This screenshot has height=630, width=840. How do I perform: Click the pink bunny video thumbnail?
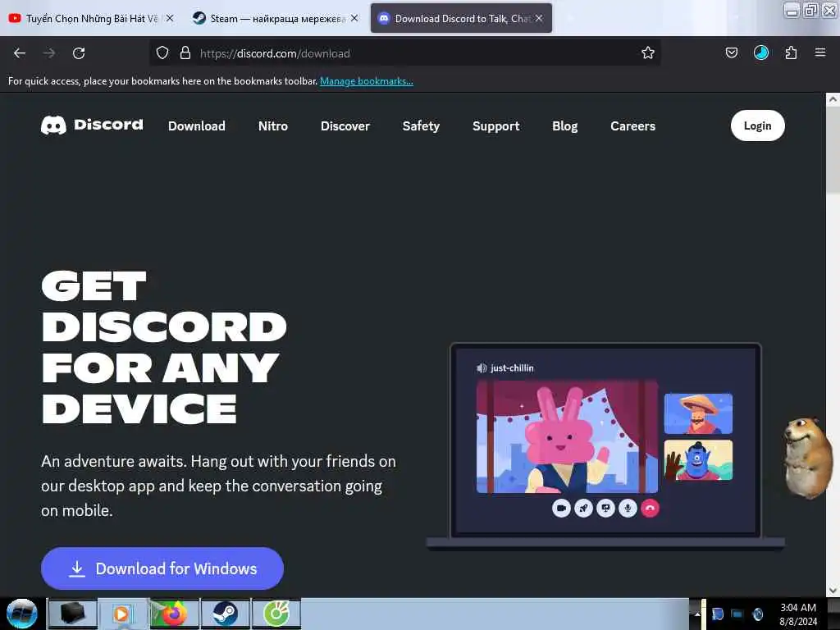[x=567, y=436]
